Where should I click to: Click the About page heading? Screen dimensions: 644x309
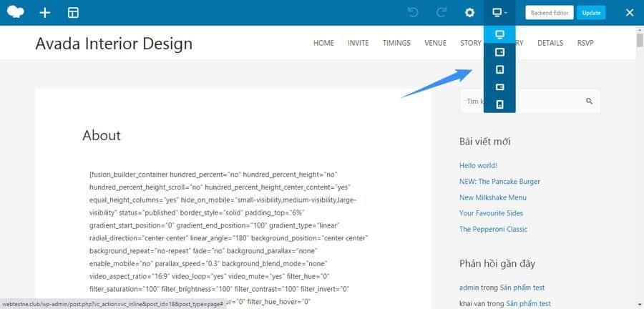coord(102,135)
